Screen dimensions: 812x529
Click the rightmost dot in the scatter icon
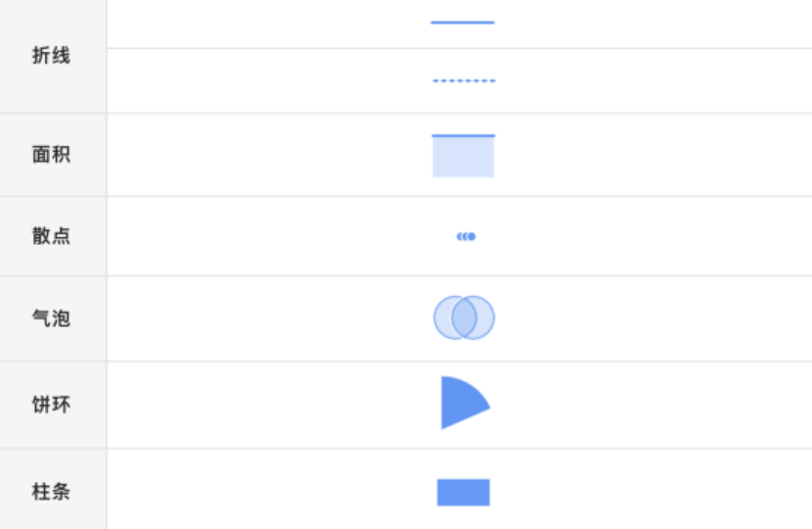pos(471,236)
